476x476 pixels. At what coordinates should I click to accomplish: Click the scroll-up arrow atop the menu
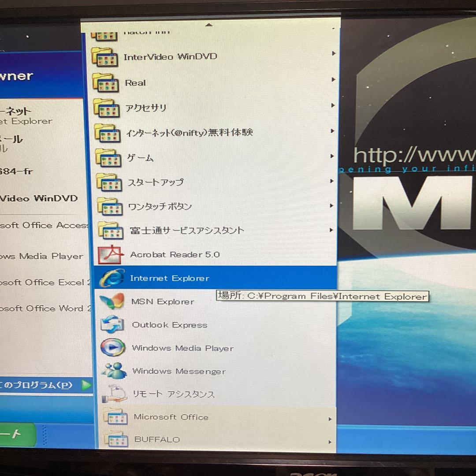208,25
